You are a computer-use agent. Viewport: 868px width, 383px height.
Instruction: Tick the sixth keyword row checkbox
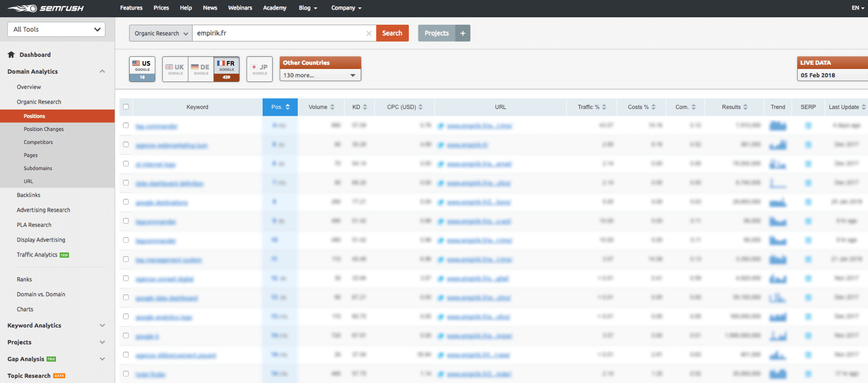(x=126, y=221)
